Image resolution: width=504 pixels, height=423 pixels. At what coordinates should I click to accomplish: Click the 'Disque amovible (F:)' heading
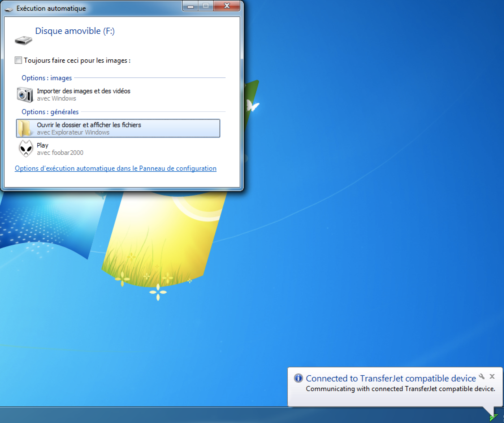pyautogui.click(x=75, y=31)
